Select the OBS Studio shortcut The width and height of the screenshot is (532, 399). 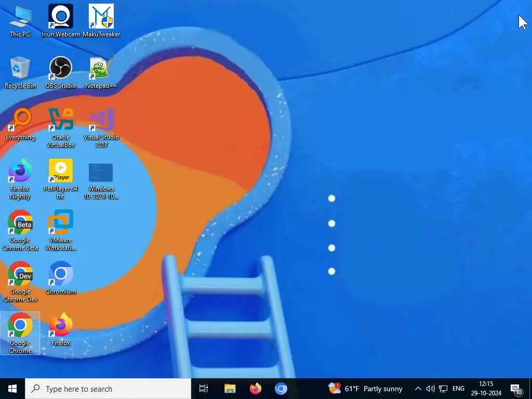pyautogui.click(x=60, y=73)
